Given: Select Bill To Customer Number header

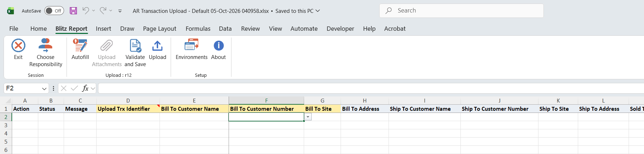Looking at the screenshot, I should pyautogui.click(x=266, y=109).
